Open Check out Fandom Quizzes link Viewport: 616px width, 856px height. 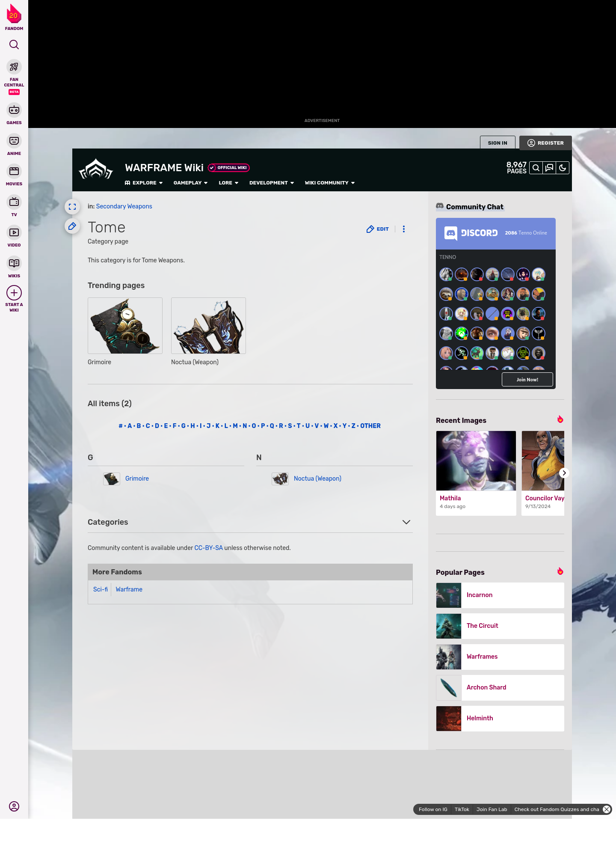[557, 809]
